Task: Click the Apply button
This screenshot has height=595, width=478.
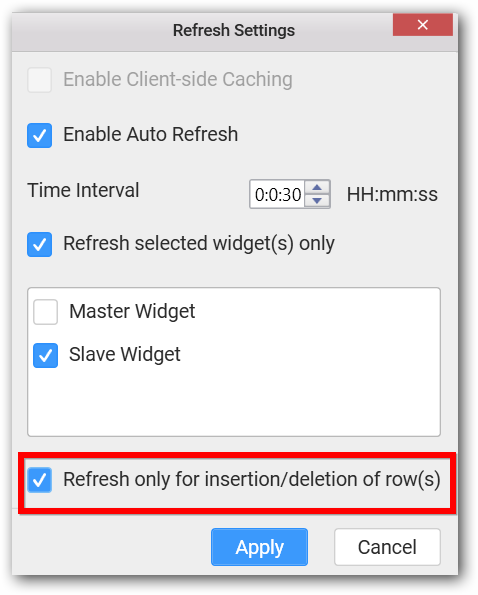Action: click(x=259, y=547)
